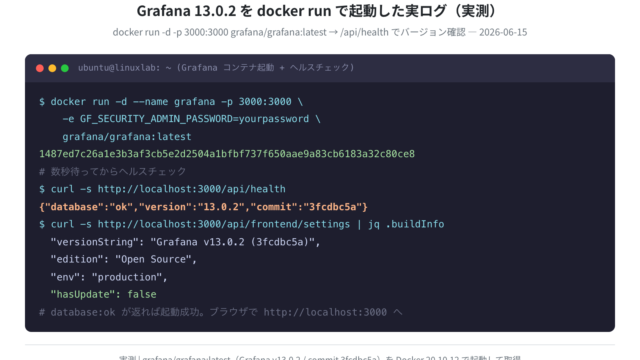640x360 pixels.
Task: Click the orange JSON health response line
Action: point(203,207)
